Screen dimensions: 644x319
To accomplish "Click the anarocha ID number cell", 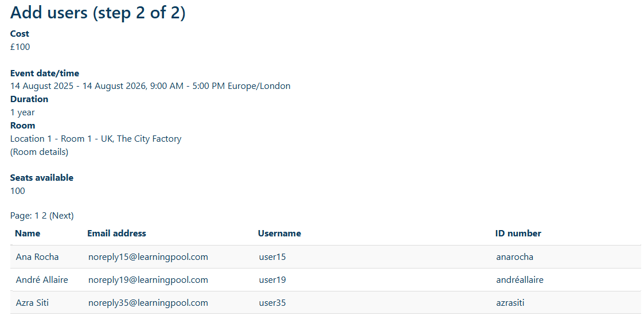I will click(514, 257).
